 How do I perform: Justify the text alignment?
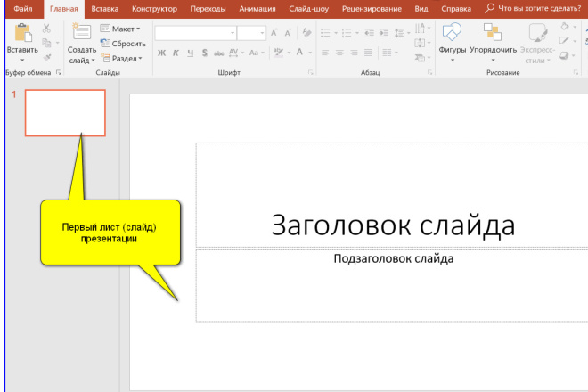pyautogui.click(x=368, y=53)
